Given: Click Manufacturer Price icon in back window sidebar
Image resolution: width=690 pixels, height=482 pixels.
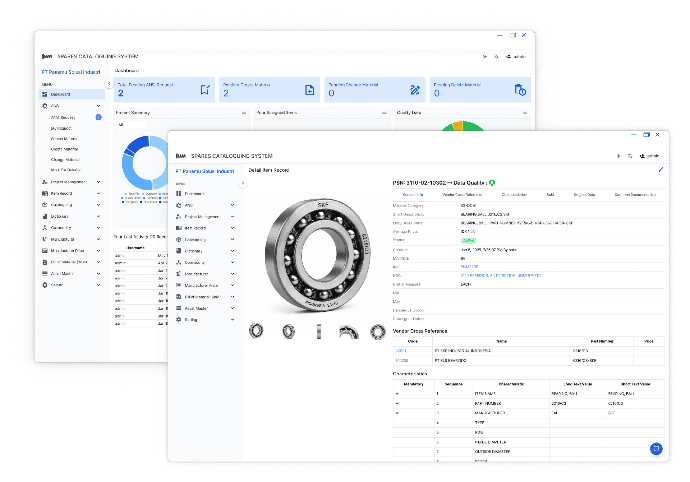Looking at the screenshot, I should pyautogui.click(x=44, y=250).
